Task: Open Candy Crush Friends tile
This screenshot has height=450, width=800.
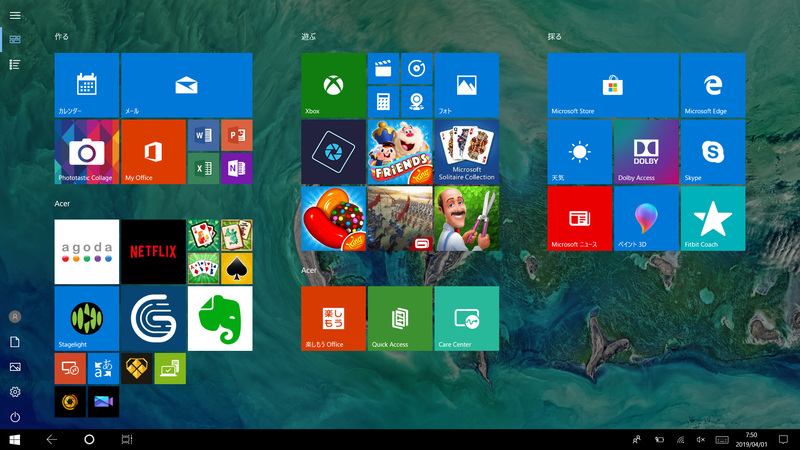Action: [400, 152]
